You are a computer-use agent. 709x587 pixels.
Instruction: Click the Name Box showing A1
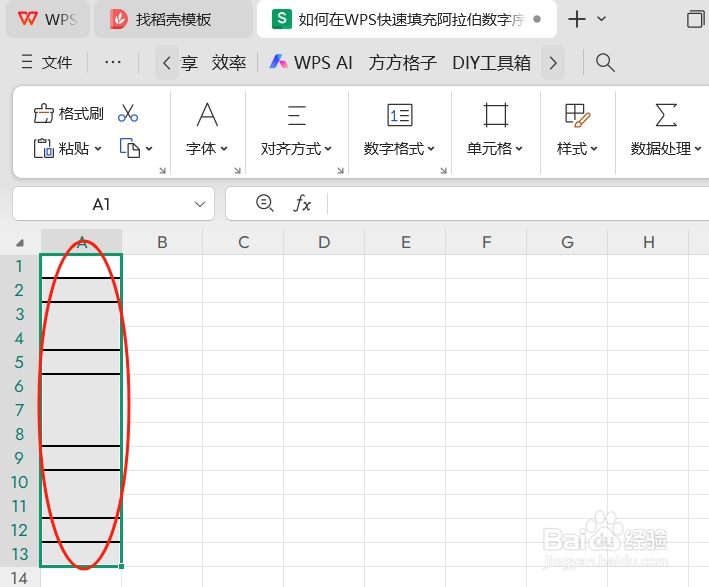coord(101,204)
